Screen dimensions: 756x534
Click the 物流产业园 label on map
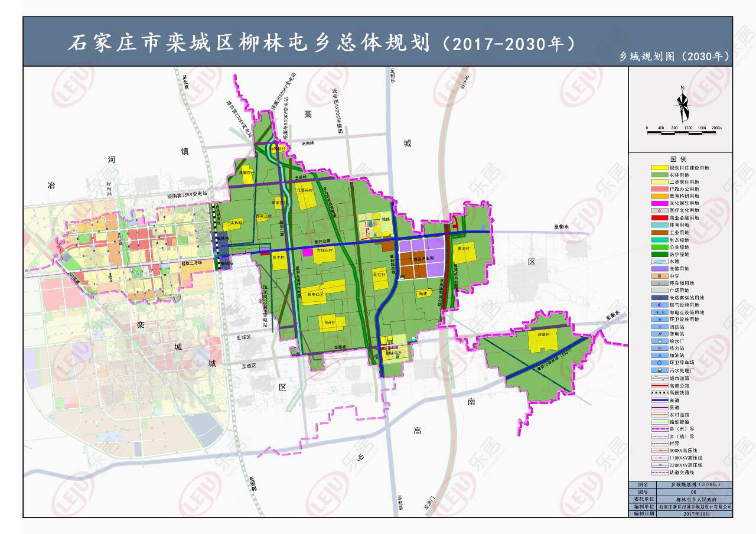423,258
